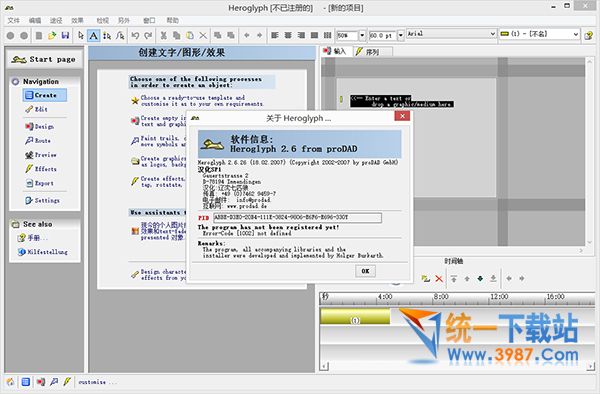Select the arrow pointer tool
This screenshot has height=394, width=600.
click(x=80, y=36)
